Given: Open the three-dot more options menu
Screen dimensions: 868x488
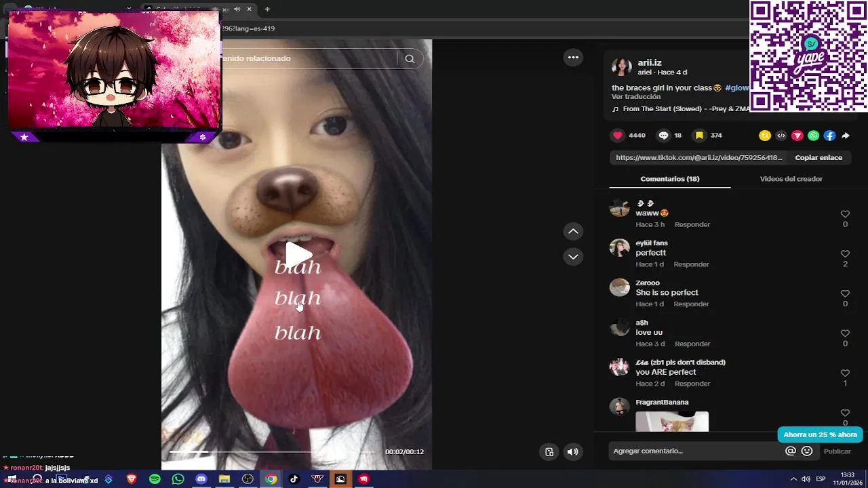Looking at the screenshot, I should [573, 58].
